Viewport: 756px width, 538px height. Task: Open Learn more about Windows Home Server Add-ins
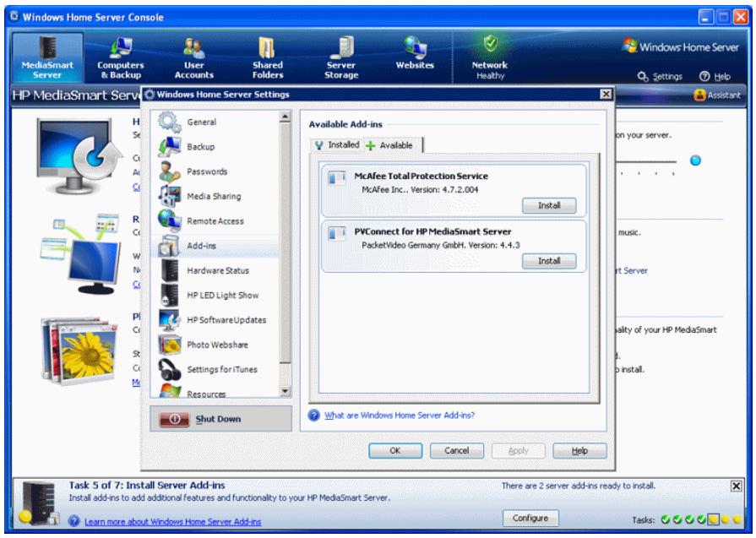[172, 522]
